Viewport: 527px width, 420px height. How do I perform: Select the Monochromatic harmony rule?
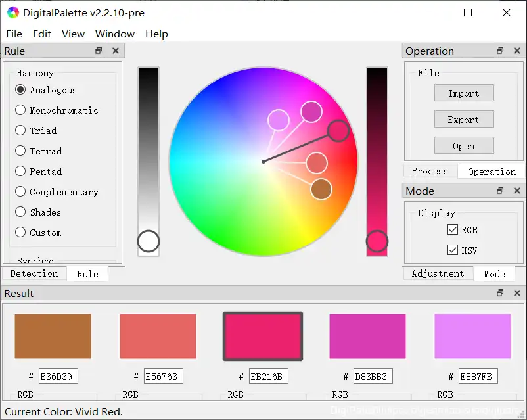tap(21, 110)
